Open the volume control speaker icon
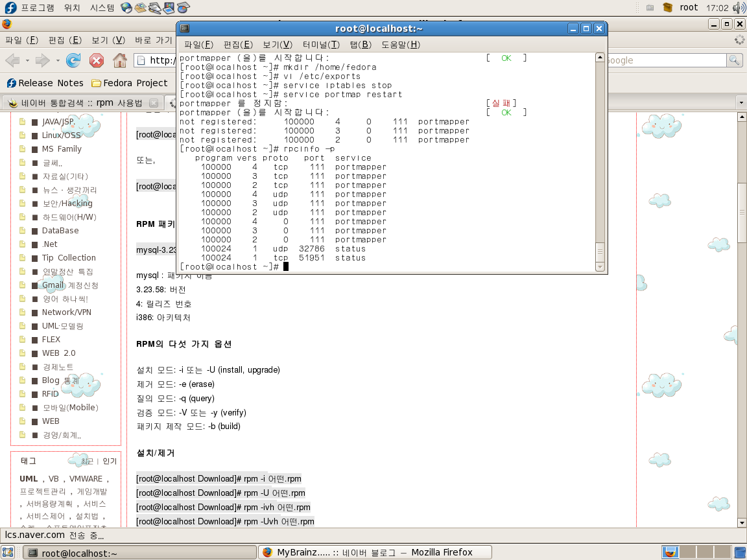Viewport: 747px width, 560px height. click(x=739, y=8)
